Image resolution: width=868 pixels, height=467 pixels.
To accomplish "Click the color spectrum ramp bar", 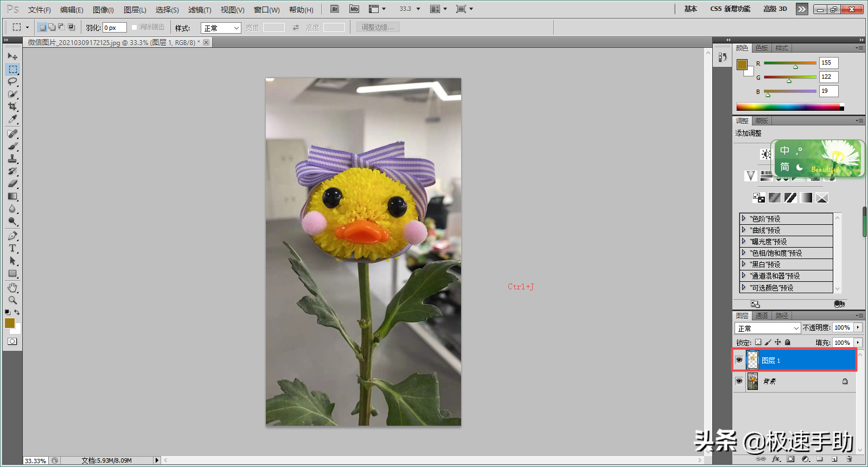I will [x=790, y=107].
